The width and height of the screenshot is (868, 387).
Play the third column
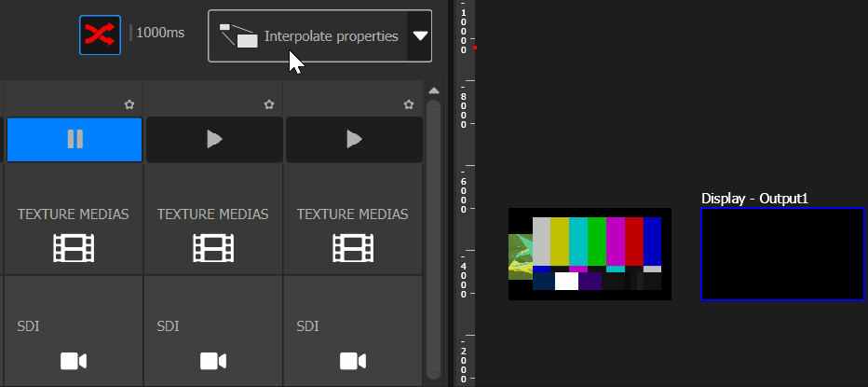click(354, 140)
